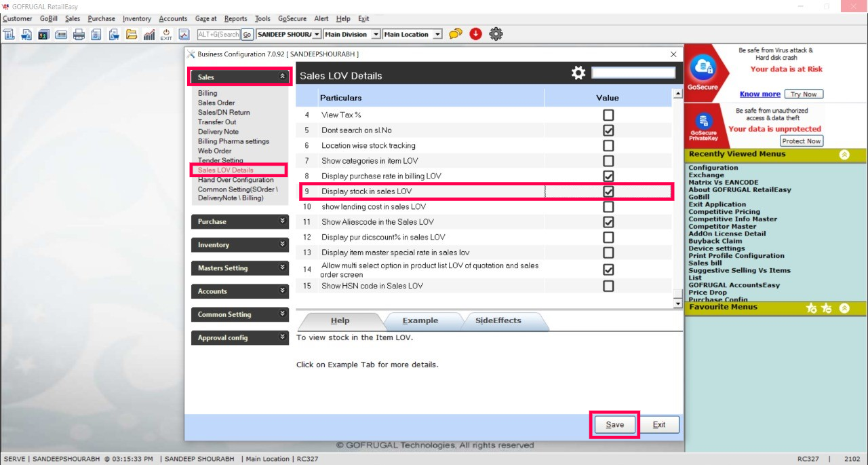Click the add favourite star-plus icon
Viewport: 868px width, 465px height.
[812, 308]
